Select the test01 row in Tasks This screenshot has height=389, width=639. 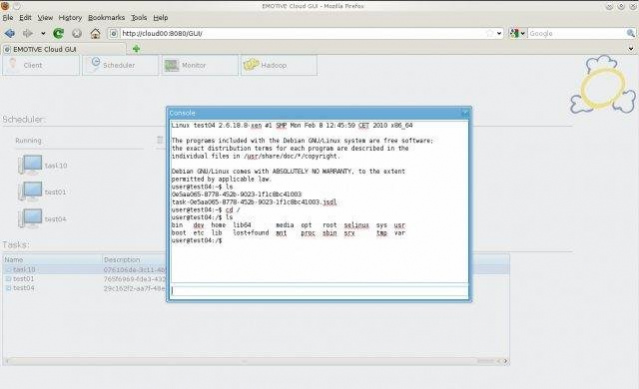tap(256, 279)
